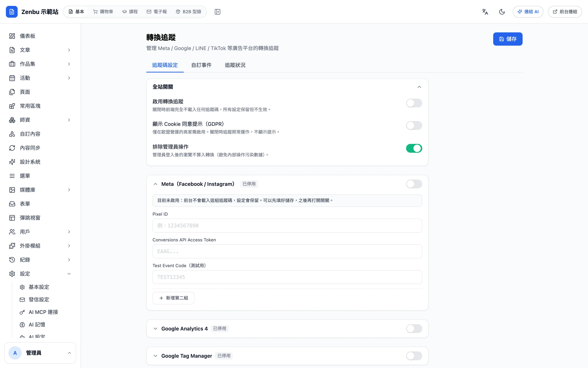Click the 自訂內容 shapes icon
588x368 pixels.
click(12, 134)
